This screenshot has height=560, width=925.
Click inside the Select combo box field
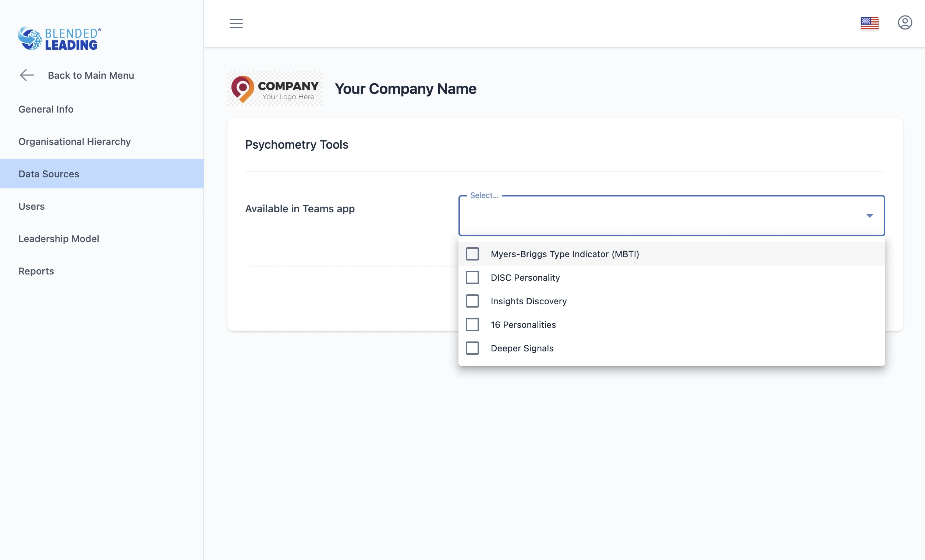pos(657,216)
